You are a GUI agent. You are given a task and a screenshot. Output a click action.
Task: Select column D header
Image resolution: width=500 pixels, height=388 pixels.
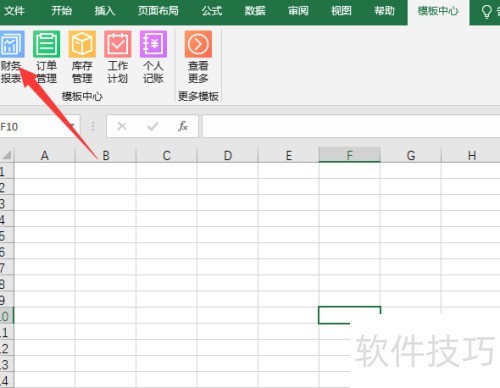tap(227, 155)
